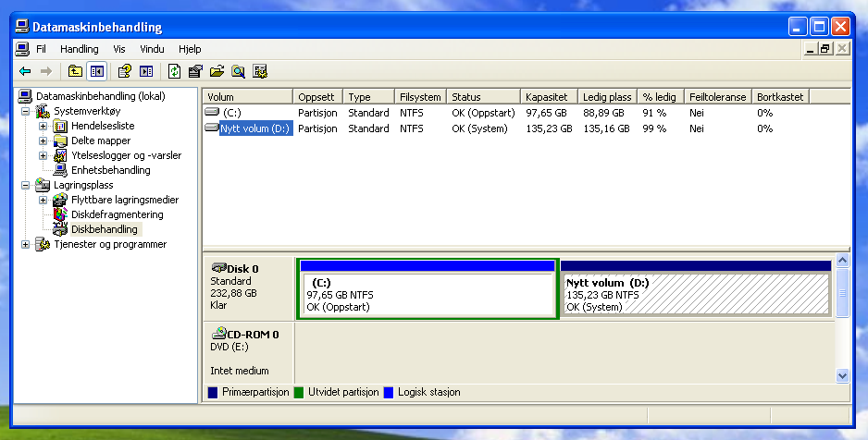This screenshot has height=440, width=868.
Task: Click the drive icon of Nytt volum (D:) row
Action: coord(212,128)
